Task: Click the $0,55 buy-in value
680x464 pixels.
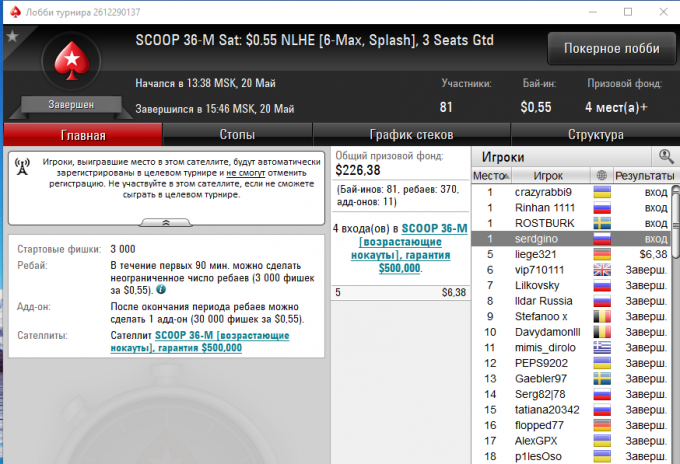Action: pyautogui.click(x=536, y=107)
